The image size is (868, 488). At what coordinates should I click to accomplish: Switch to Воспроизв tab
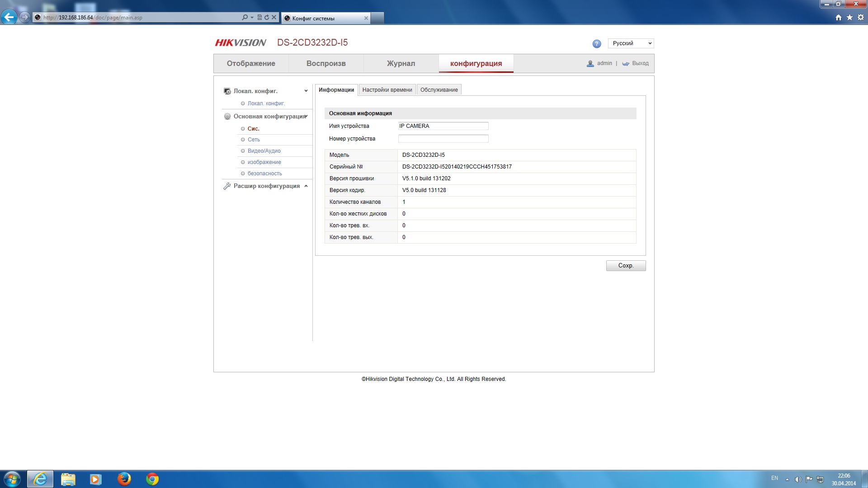(326, 64)
